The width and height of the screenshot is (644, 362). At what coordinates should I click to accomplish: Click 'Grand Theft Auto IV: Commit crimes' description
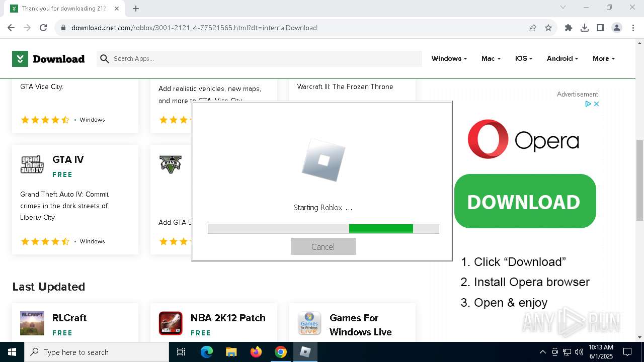[64, 206]
